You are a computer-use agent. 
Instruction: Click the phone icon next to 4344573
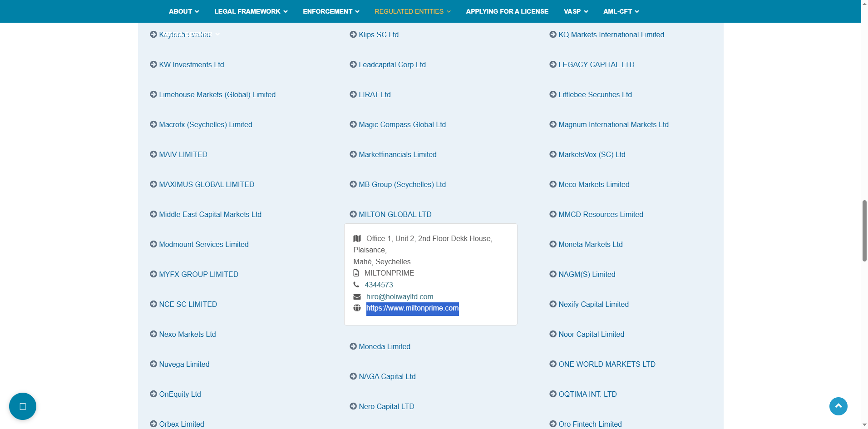pyautogui.click(x=356, y=285)
